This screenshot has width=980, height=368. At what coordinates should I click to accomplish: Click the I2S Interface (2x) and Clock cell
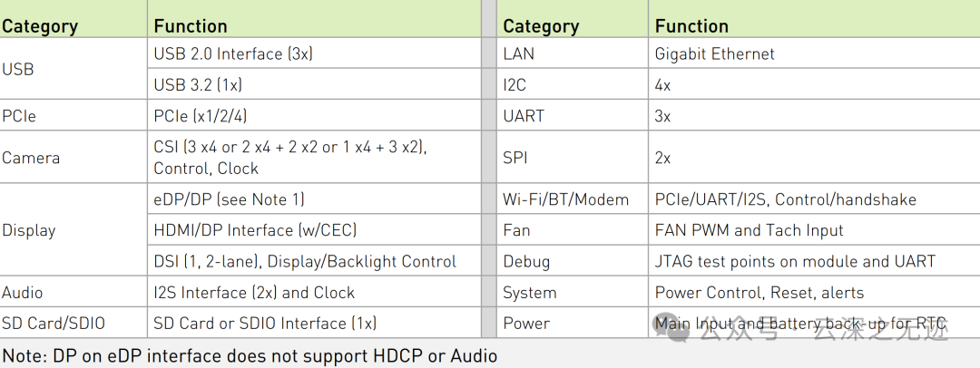pyautogui.click(x=254, y=293)
